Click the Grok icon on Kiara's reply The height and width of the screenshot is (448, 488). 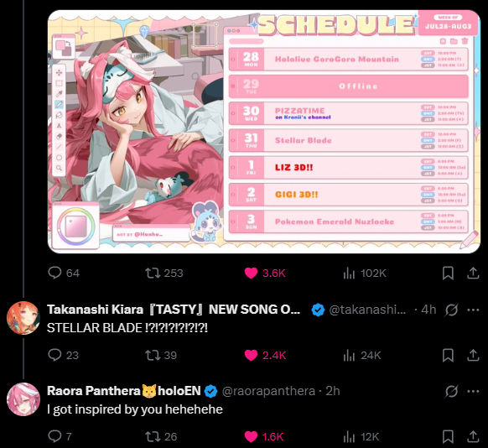(451, 310)
